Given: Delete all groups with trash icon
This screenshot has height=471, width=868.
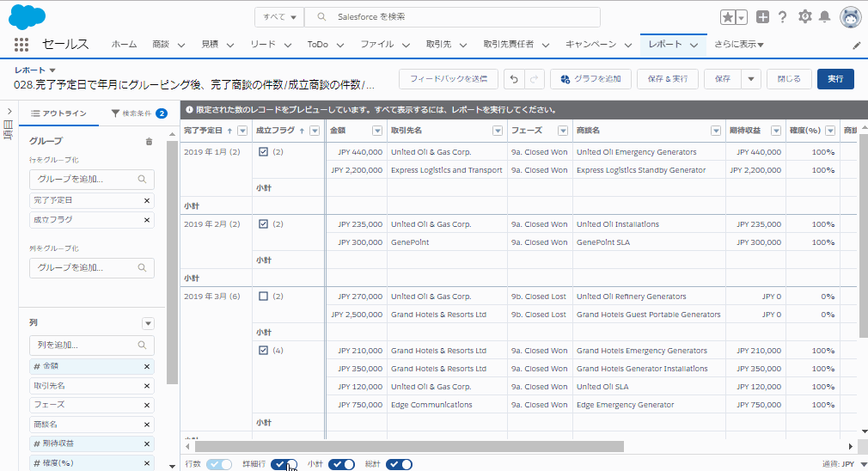Looking at the screenshot, I should pyautogui.click(x=149, y=142).
